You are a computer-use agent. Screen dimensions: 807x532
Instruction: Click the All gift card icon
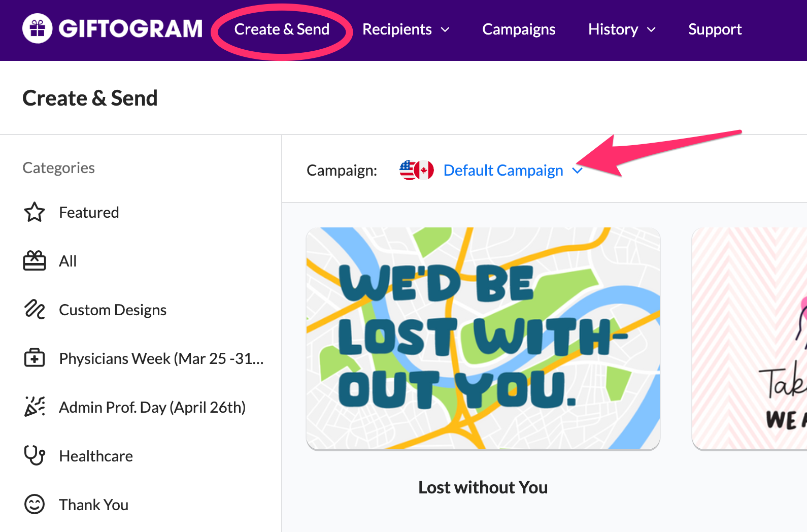click(x=35, y=261)
